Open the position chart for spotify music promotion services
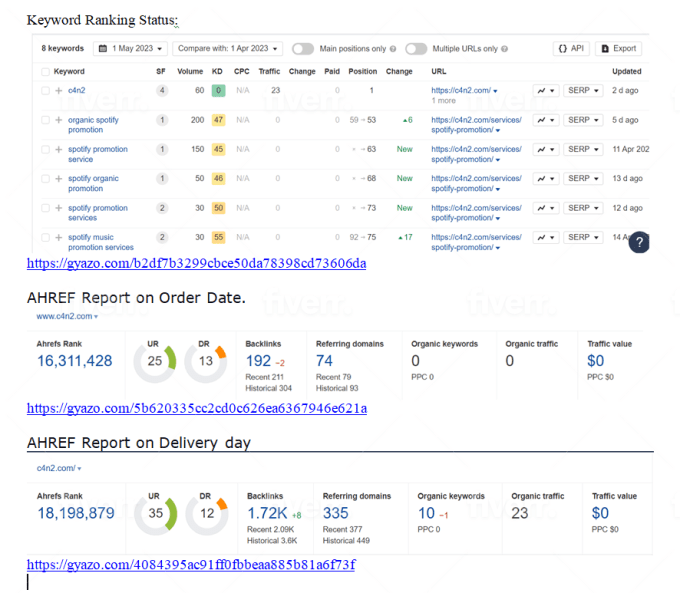The image size is (680, 593). 546,237
